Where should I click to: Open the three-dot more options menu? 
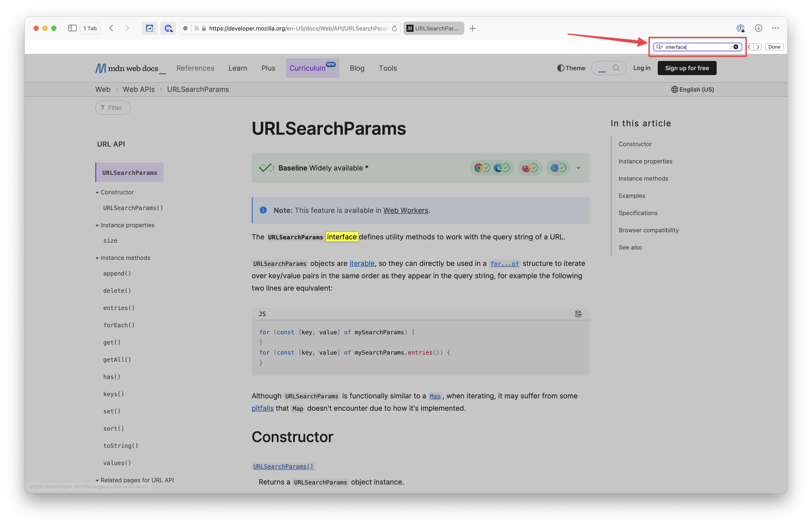[x=776, y=28]
